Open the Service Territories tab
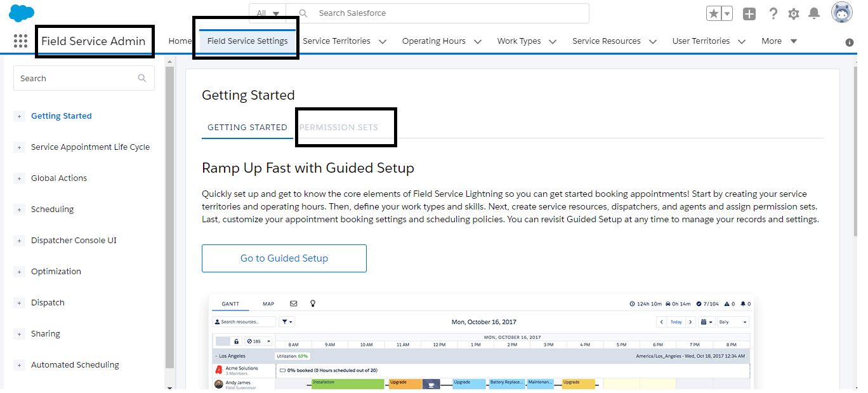The height and width of the screenshot is (393, 868). (336, 41)
